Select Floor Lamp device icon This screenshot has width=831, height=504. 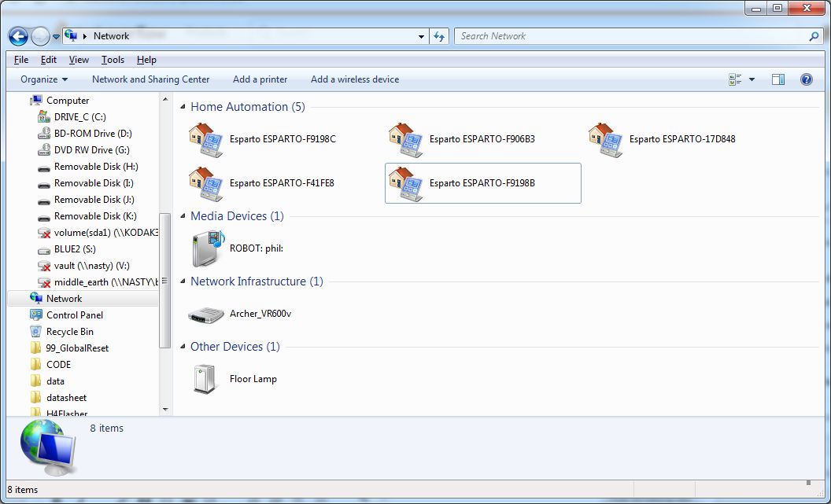[x=205, y=379]
